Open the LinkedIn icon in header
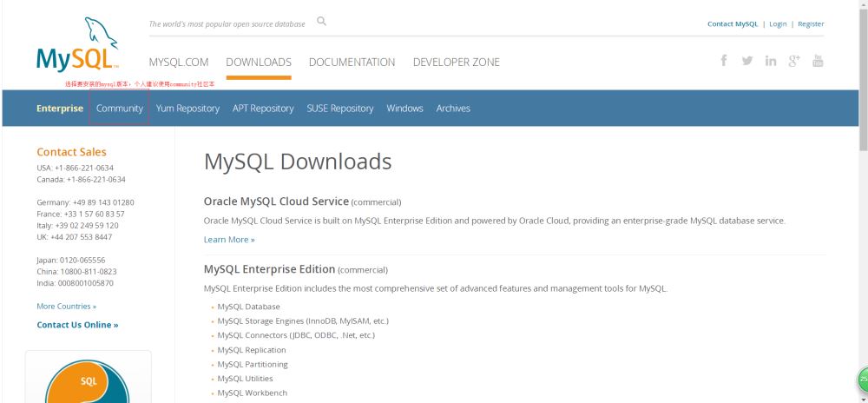The height and width of the screenshot is (403, 868). 771,61
